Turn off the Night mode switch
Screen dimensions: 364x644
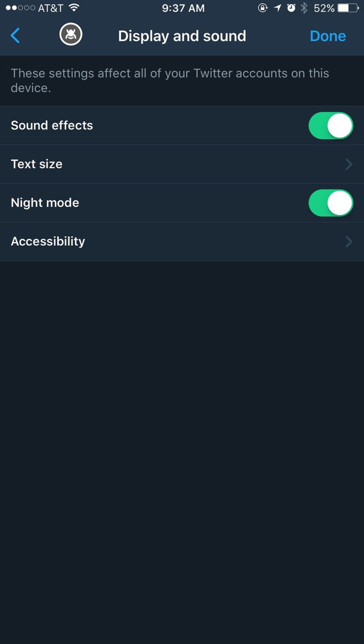(331, 203)
